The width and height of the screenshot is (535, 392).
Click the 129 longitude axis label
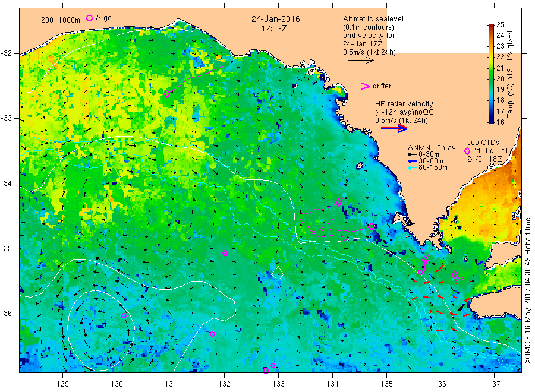click(x=63, y=384)
